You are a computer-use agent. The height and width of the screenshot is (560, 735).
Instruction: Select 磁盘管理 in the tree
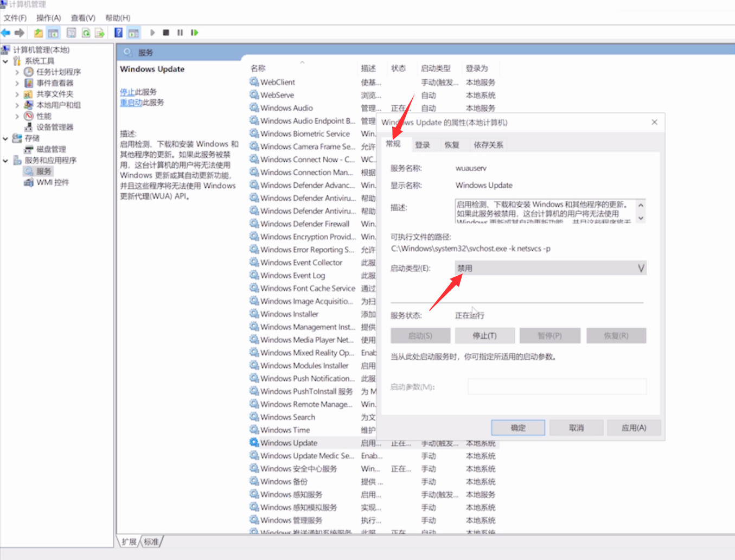51,149
